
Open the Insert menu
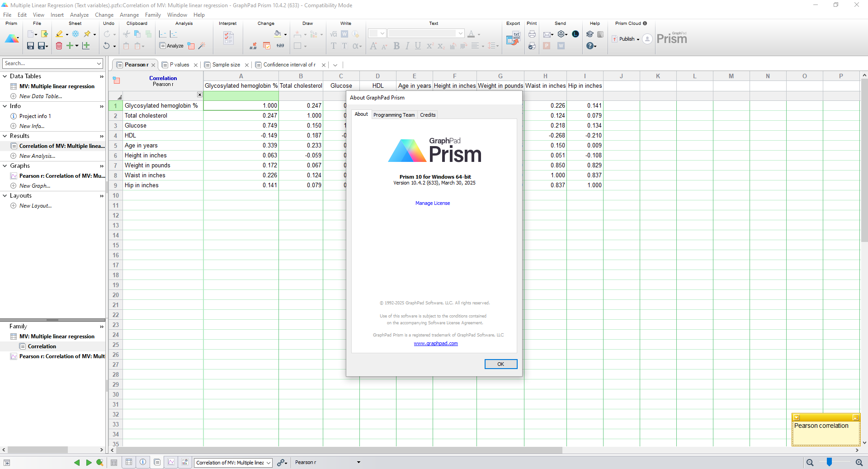click(x=57, y=15)
